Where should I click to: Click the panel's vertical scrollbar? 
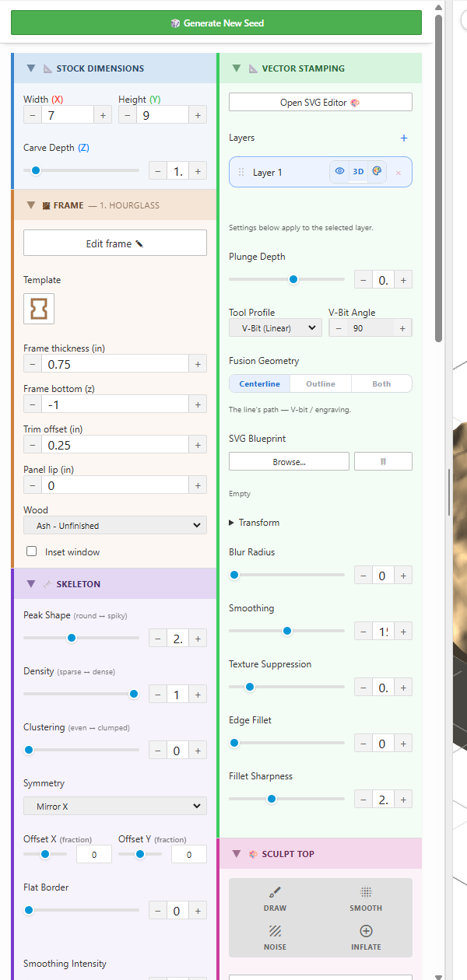click(x=439, y=179)
